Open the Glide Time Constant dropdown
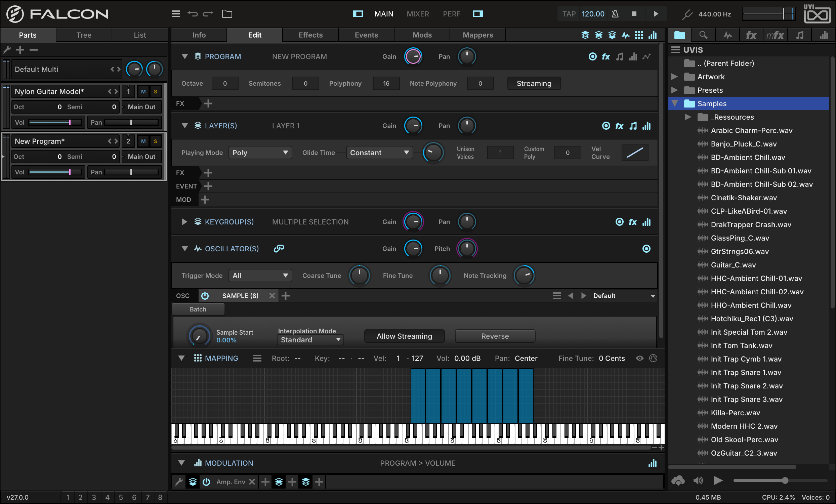This screenshot has height=504, width=836. (x=379, y=153)
